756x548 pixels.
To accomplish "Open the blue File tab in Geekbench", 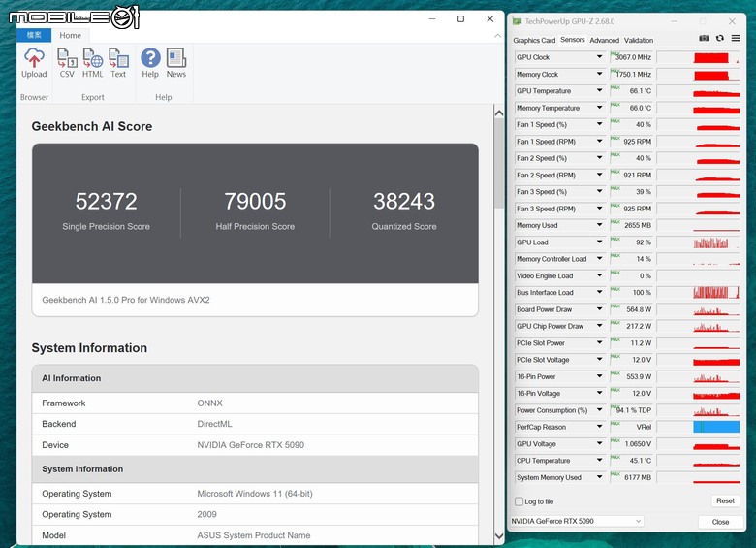I will pos(34,35).
